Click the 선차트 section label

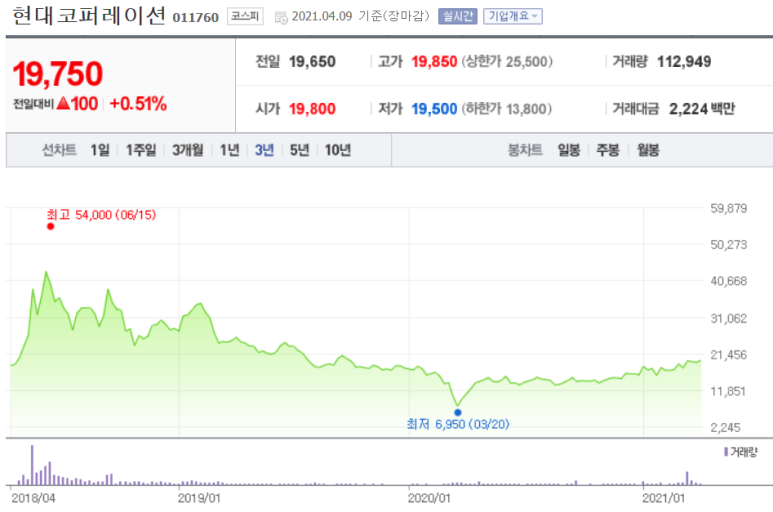click(x=59, y=150)
